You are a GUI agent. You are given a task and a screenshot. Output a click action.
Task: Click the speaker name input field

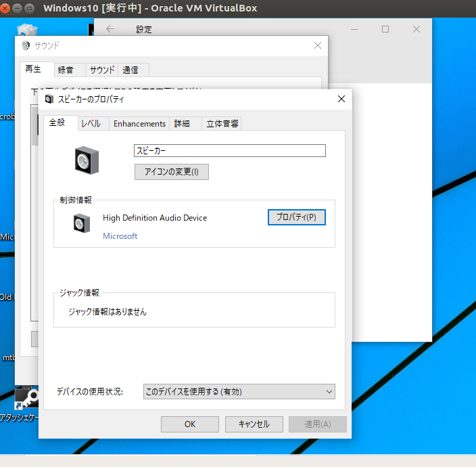pyautogui.click(x=229, y=151)
